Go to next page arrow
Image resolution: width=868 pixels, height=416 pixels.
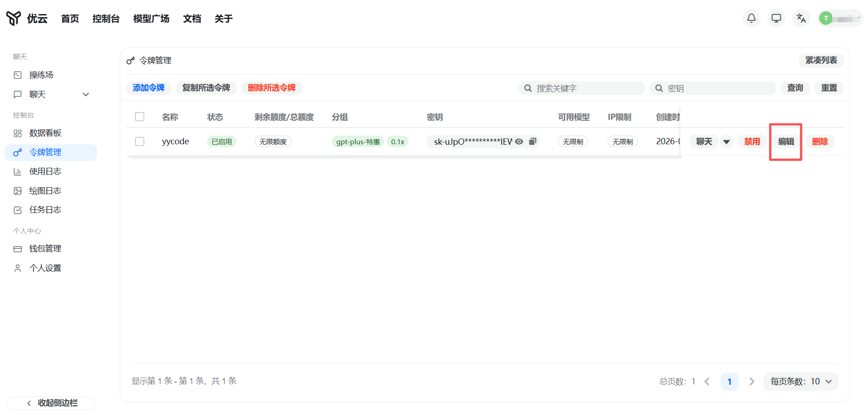[x=751, y=381]
